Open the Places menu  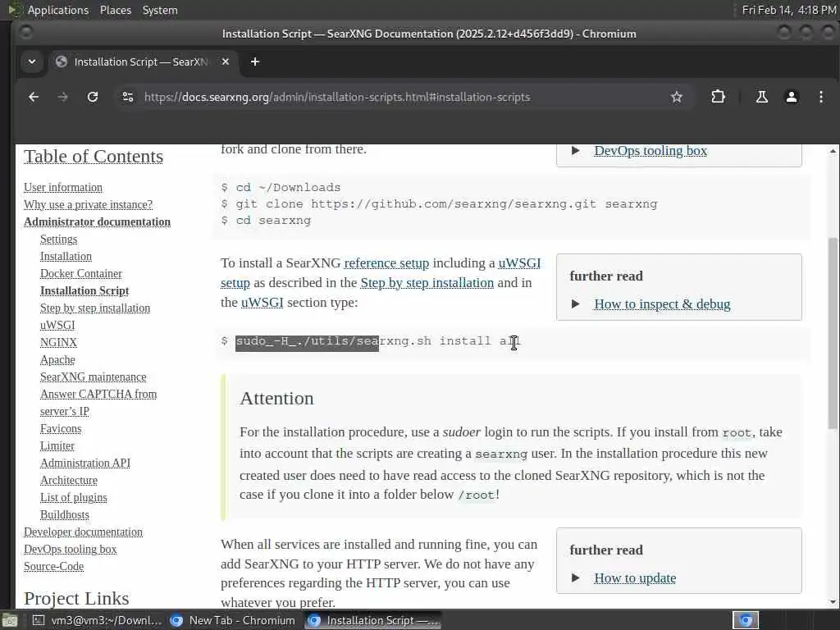tap(115, 10)
